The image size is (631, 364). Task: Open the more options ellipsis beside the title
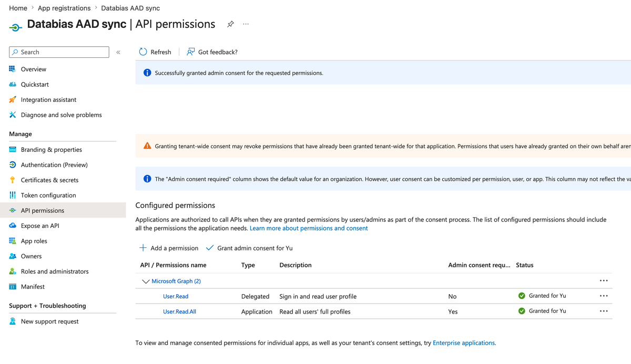(246, 24)
